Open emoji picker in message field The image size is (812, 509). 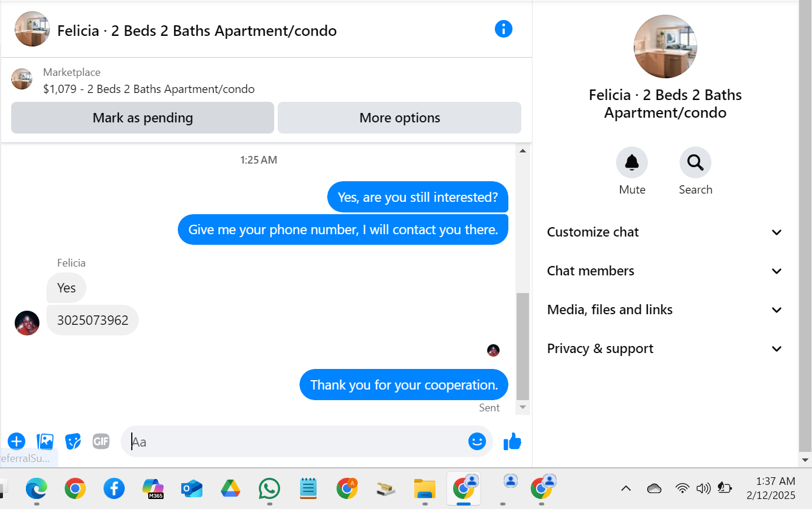click(x=477, y=441)
